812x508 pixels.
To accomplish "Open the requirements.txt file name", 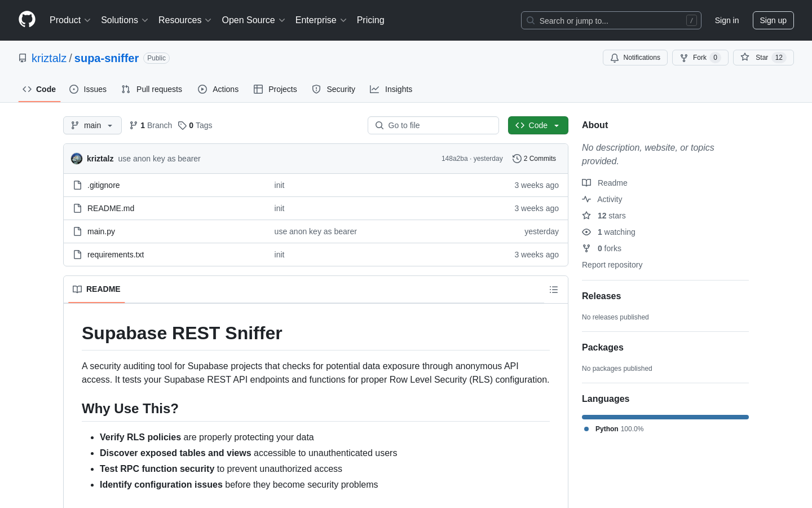I will pyautogui.click(x=116, y=255).
